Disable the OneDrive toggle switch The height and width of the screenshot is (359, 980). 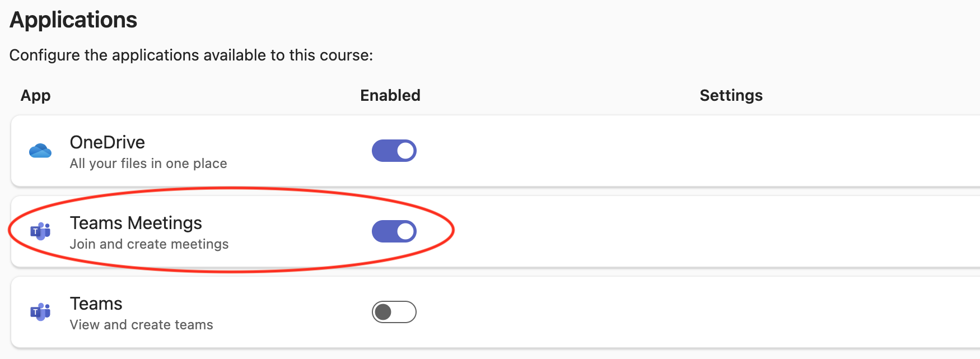[394, 151]
